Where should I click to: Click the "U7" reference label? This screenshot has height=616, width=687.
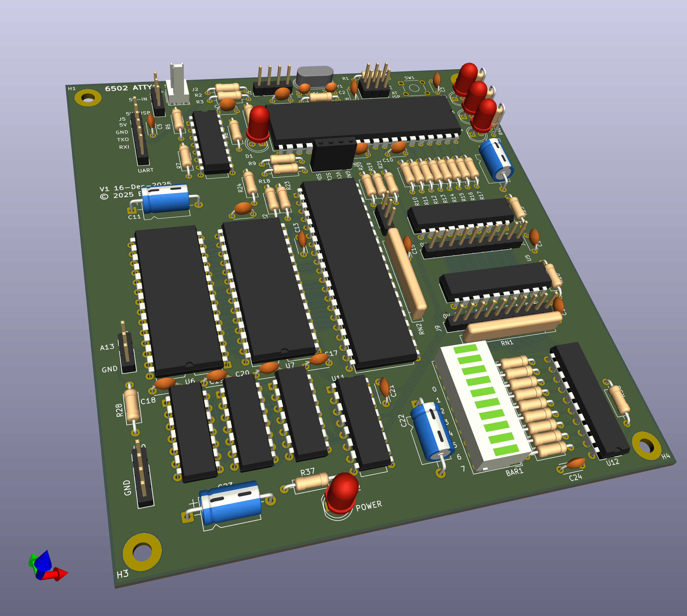[x=290, y=365]
